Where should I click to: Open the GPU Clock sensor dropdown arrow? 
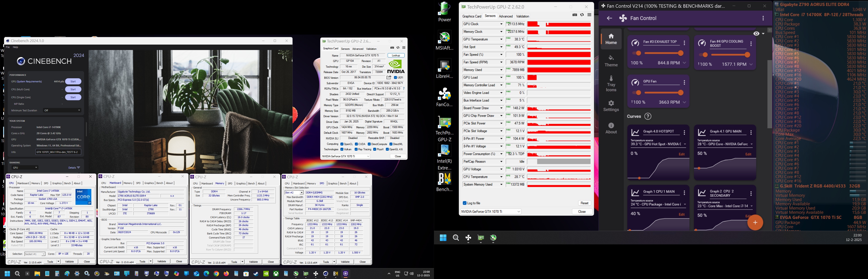click(x=501, y=24)
